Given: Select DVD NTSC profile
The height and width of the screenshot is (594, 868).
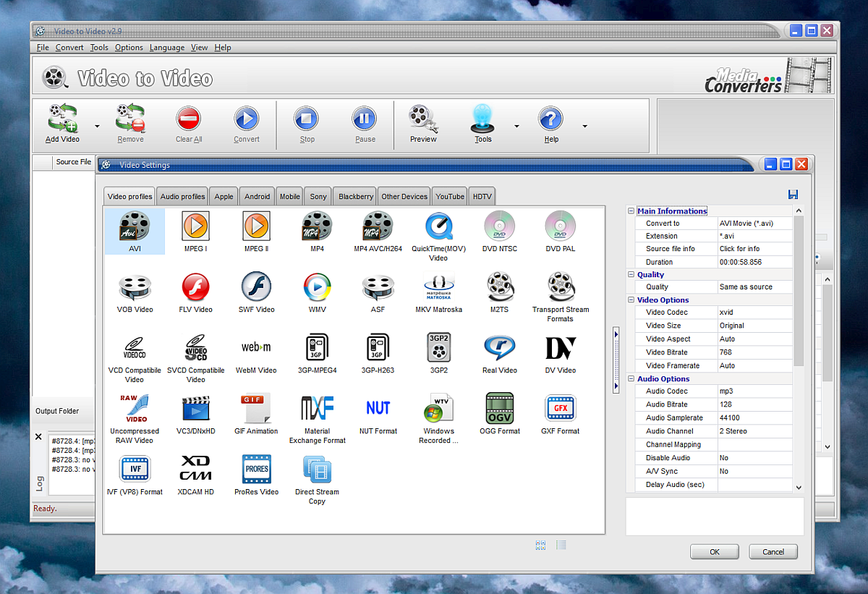Looking at the screenshot, I should pyautogui.click(x=499, y=232).
